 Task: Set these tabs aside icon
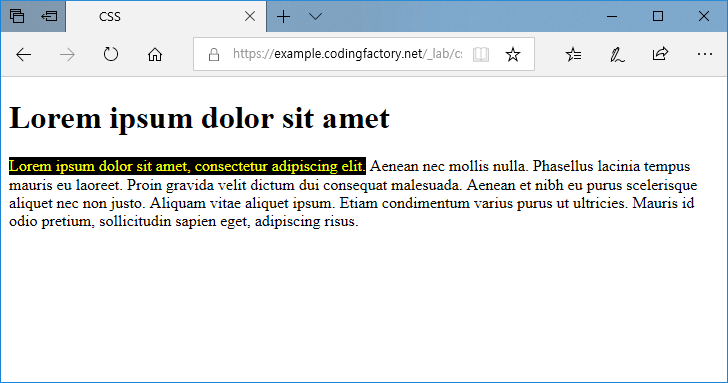point(49,16)
